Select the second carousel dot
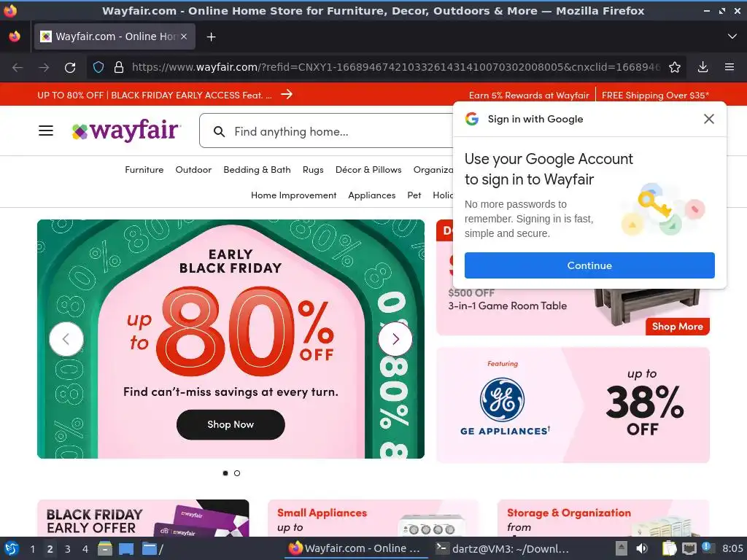The height and width of the screenshot is (560, 747). click(x=237, y=472)
